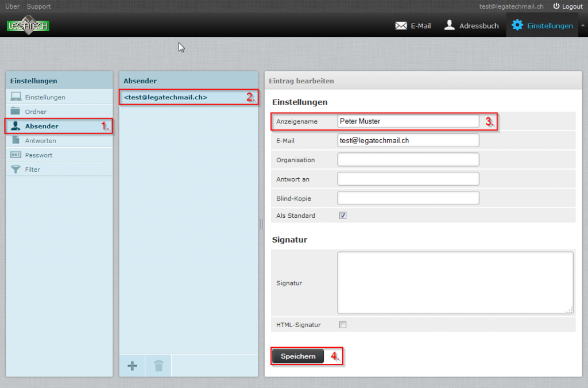Open the Support menu
This screenshot has width=588, height=388.
tap(38, 6)
